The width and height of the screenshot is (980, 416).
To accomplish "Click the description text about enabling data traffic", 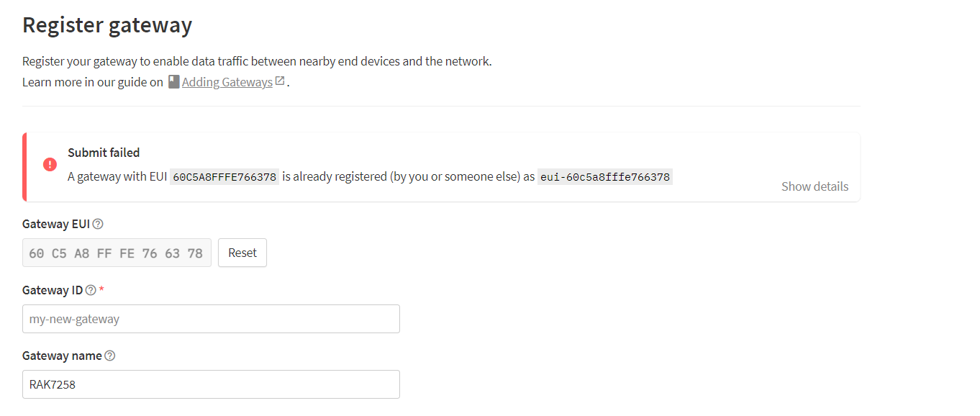I will [257, 61].
